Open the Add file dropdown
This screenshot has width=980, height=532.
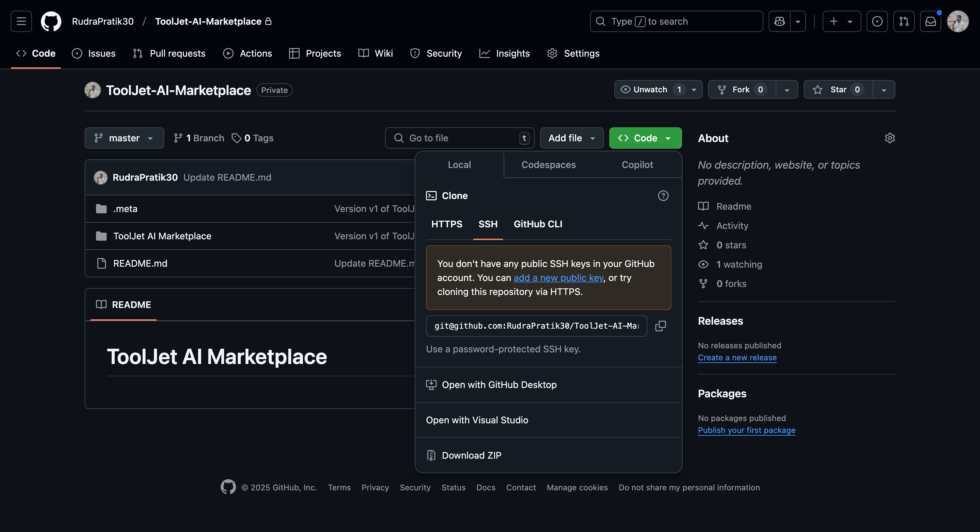click(571, 138)
